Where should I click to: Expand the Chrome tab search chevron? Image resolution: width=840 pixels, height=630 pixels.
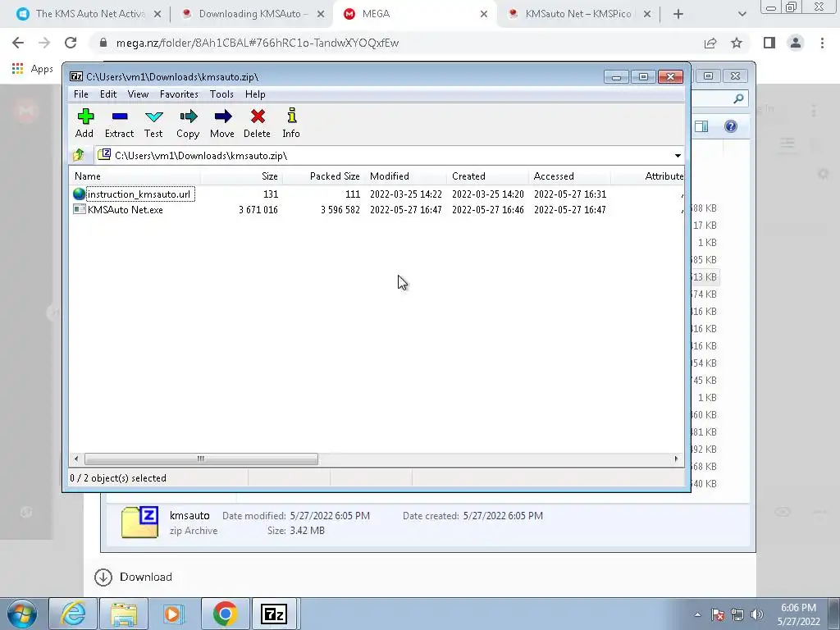point(742,15)
